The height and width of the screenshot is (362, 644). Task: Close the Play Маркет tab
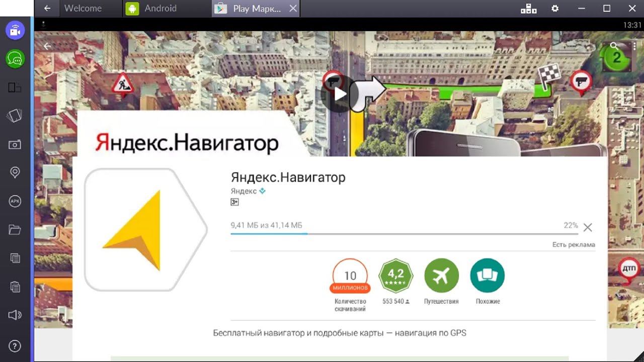coord(293,9)
